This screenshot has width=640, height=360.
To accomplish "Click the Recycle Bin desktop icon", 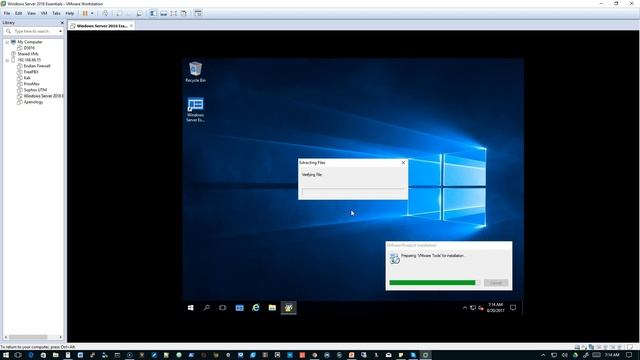I will (x=196, y=72).
